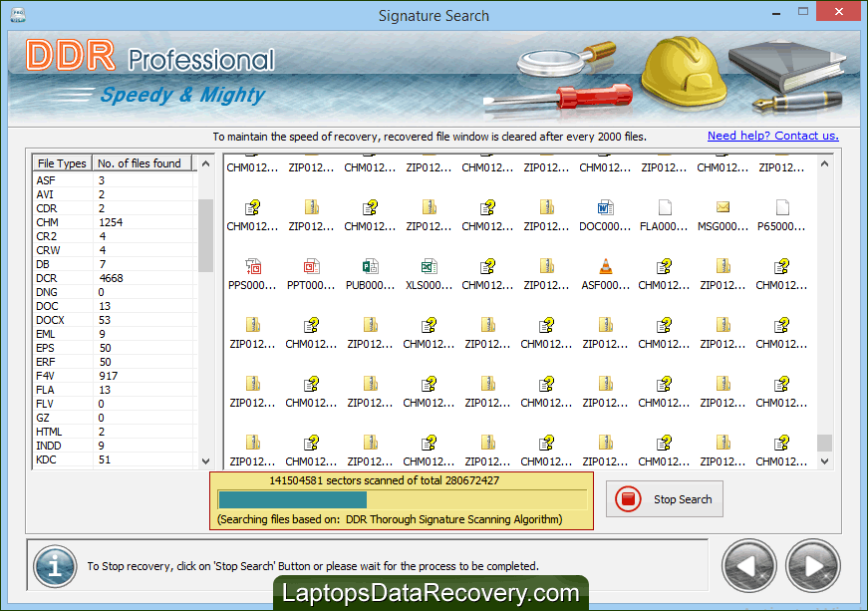Click the blue info icon in status area
868x611 pixels.
pos(54,566)
